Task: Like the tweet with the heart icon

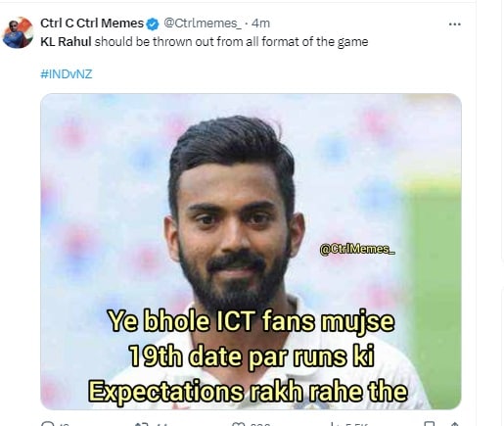Action: [238, 424]
